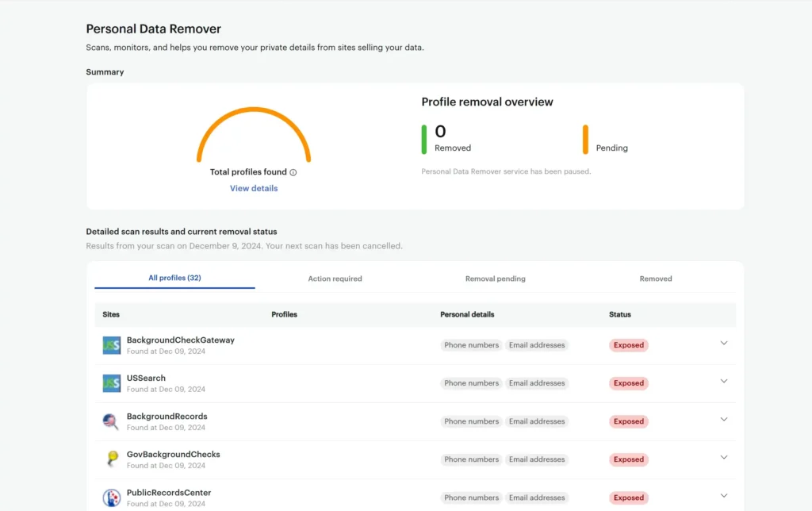Expand the USSearch row chevron
Screen dimensions: 812x511
pyautogui.click(x=723, y=381)
